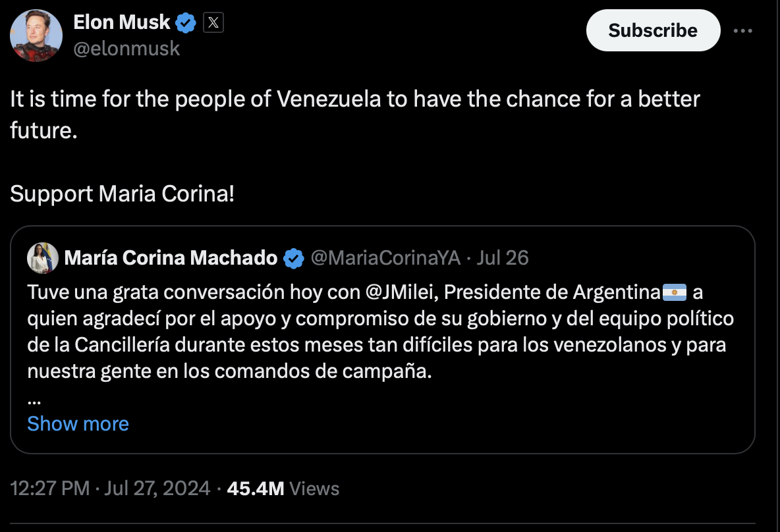
Task: Click the María Corina Machado display name
Action: point(171,258)
